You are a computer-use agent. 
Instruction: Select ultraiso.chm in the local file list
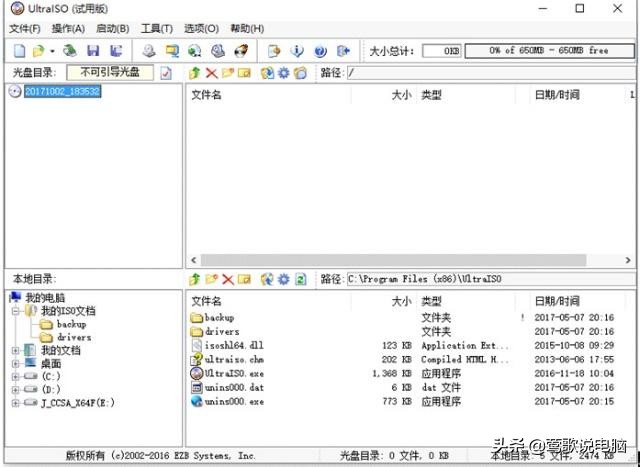(234, 359)
